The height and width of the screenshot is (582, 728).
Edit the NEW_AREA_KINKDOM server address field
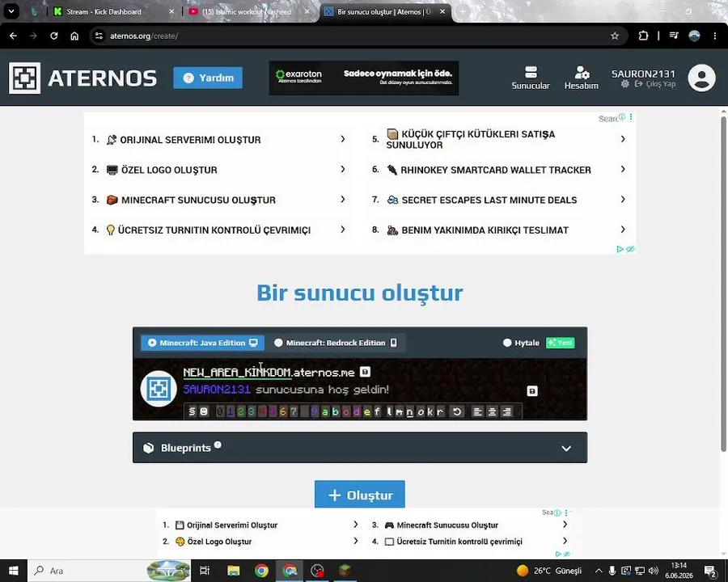[237, 372]
